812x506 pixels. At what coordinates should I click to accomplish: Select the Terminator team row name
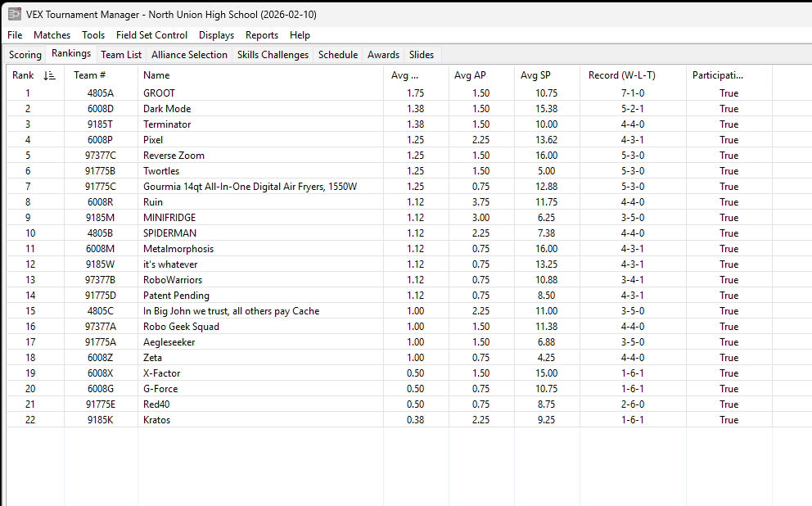(x=167, y=124)
